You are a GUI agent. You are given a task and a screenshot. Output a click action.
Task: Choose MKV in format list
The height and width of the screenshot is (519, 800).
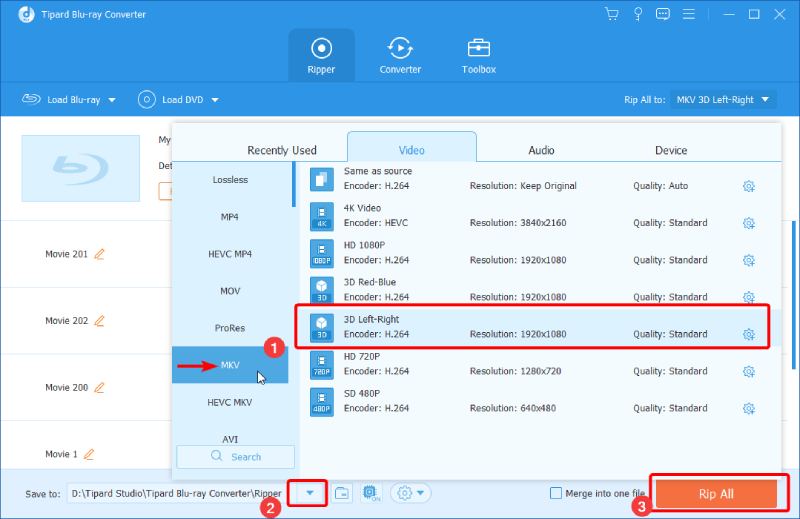point(230,365)
